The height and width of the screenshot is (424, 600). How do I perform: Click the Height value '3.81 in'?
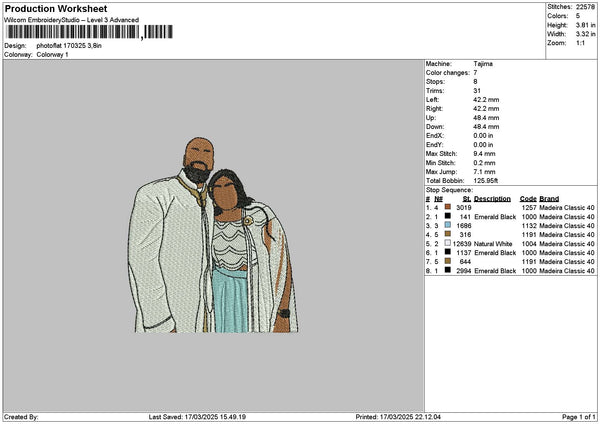(x=585, y=25)
